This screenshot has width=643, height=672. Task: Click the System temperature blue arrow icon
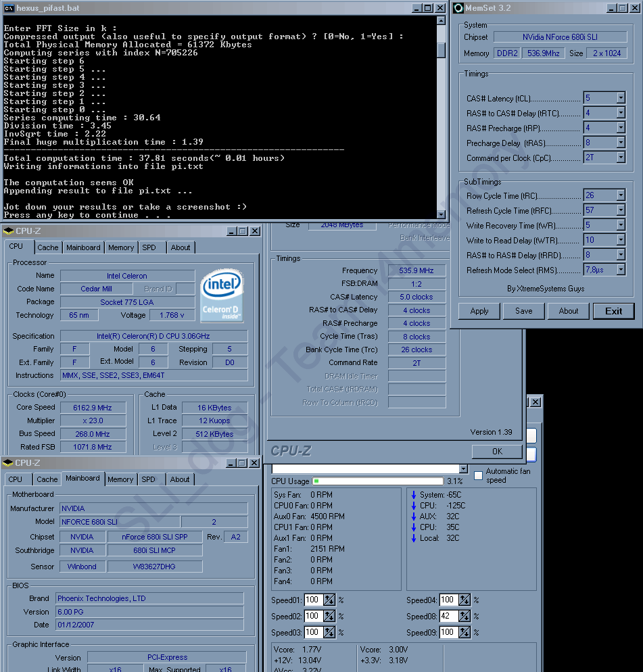point(414,495)
